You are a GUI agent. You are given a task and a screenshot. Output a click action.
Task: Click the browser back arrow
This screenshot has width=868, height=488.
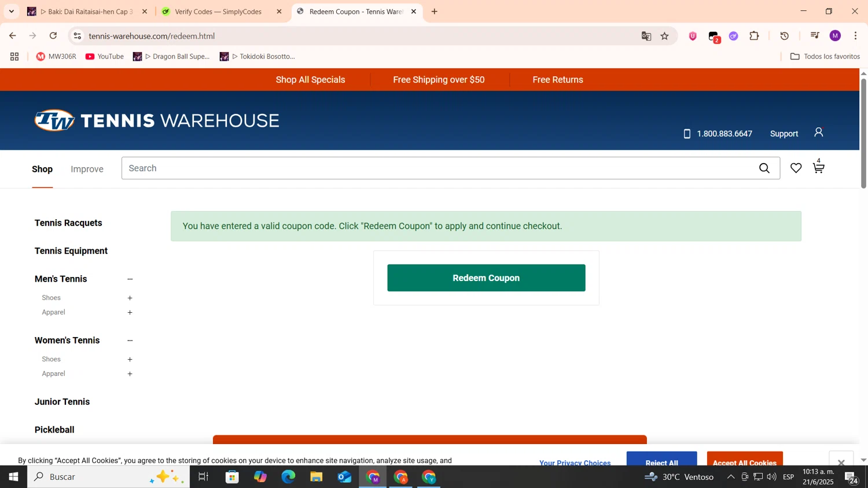[x=12, y=36]
